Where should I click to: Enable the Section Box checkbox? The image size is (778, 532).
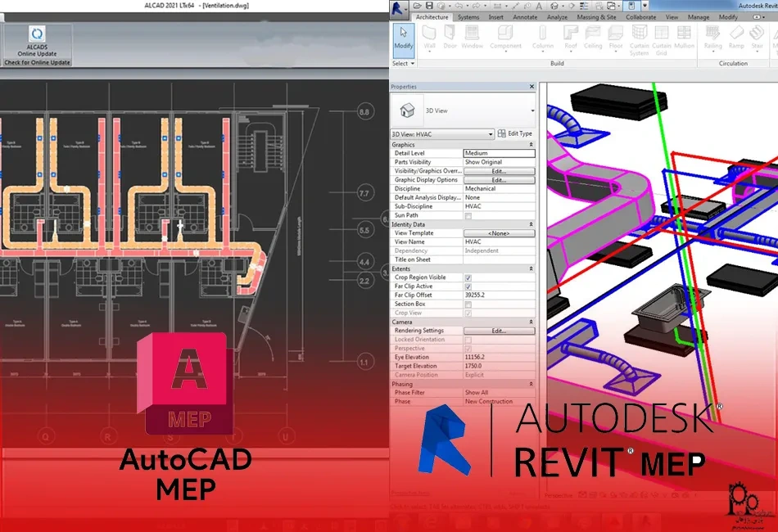(468, 304)
